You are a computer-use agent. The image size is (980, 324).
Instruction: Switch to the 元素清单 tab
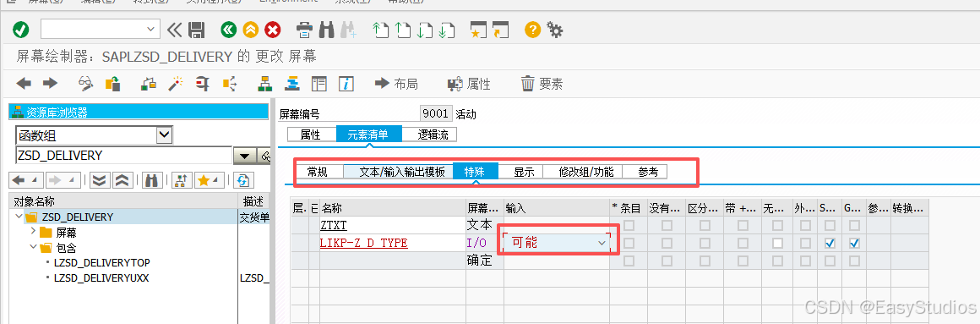(x=368, y=135)
